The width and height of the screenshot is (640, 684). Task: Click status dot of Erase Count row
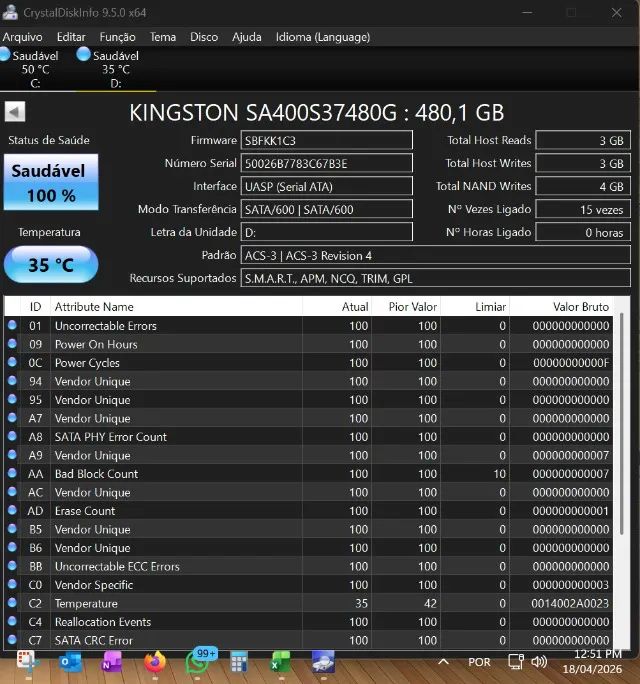[12, 510]
